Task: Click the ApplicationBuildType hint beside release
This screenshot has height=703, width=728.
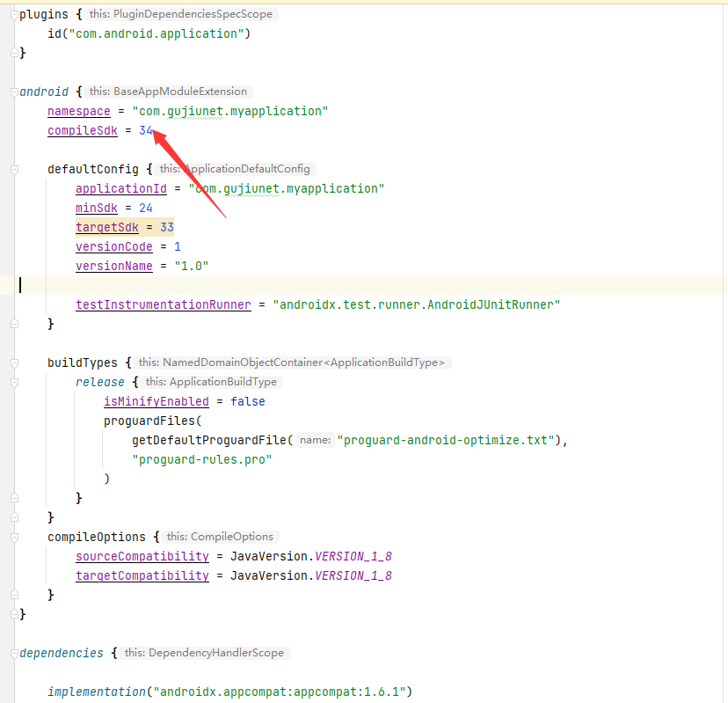Action: click(x=211, y=382)
